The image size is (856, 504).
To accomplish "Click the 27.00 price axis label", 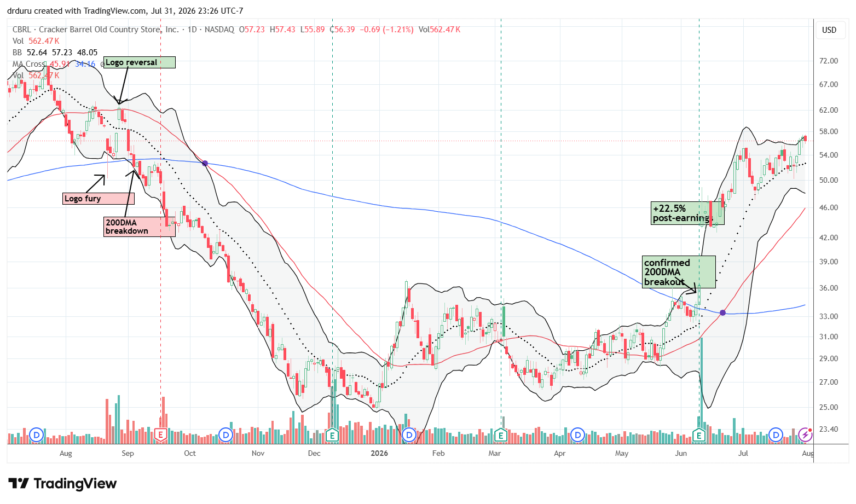I will (x=829, y=382).
